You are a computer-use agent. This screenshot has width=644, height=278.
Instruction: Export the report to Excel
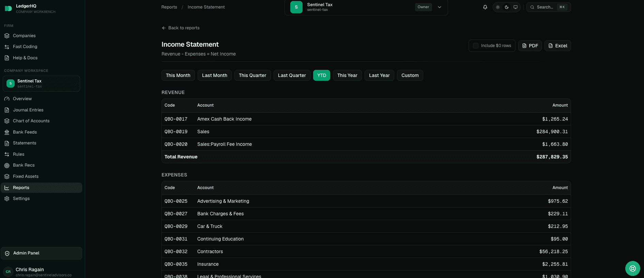pyautogui.click(x=557, y=46)
